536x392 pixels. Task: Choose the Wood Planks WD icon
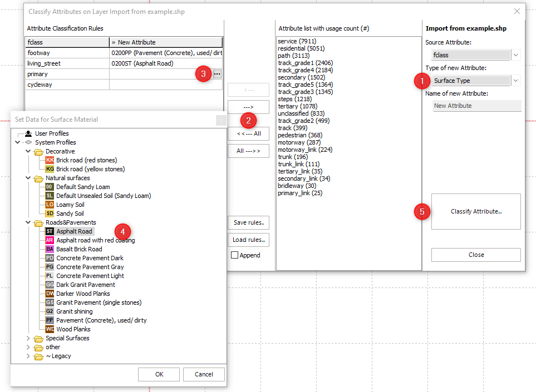point(50,329)
